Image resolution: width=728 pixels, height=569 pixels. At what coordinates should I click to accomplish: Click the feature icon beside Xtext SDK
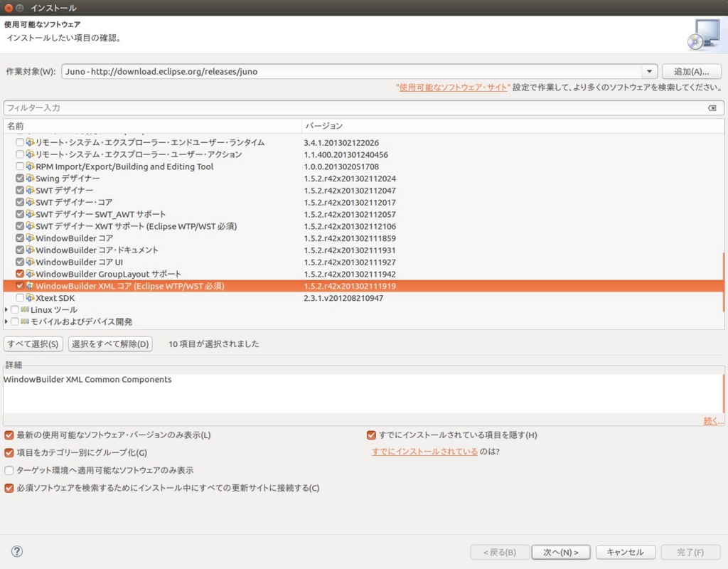(x=30, y=298)
